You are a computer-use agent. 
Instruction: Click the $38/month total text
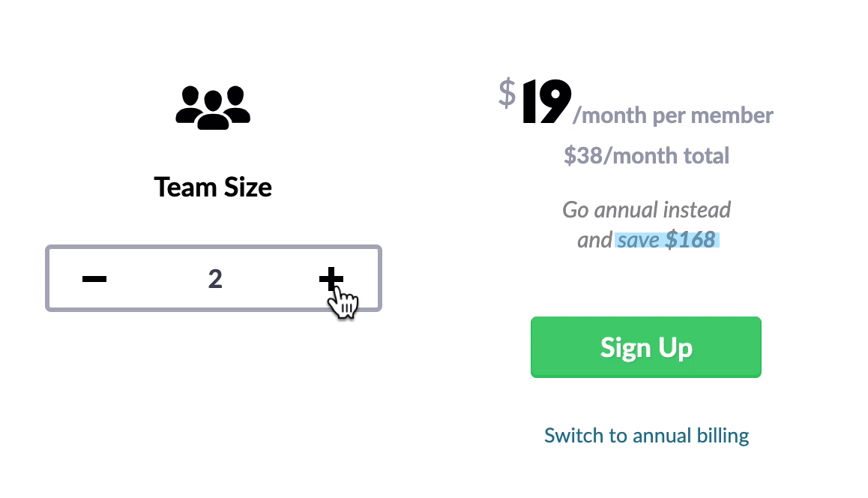(x=646, y=155)
